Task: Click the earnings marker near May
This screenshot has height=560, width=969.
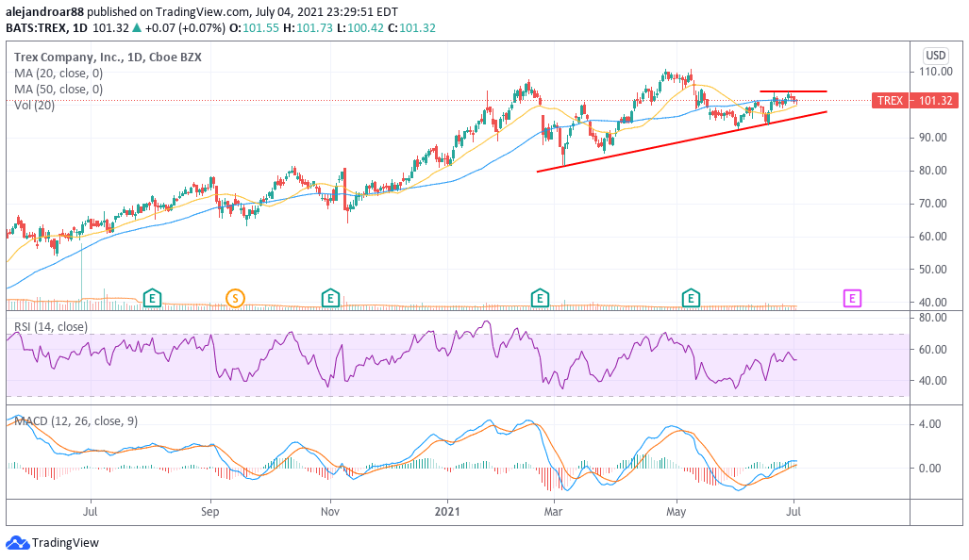Action: pyautogui.click(x=691, y=299)
